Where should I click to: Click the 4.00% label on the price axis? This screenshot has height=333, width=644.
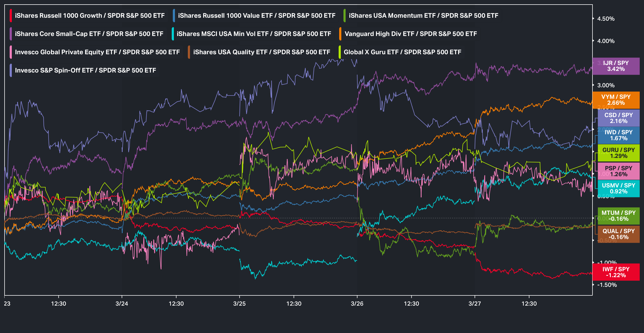[606, 41]
